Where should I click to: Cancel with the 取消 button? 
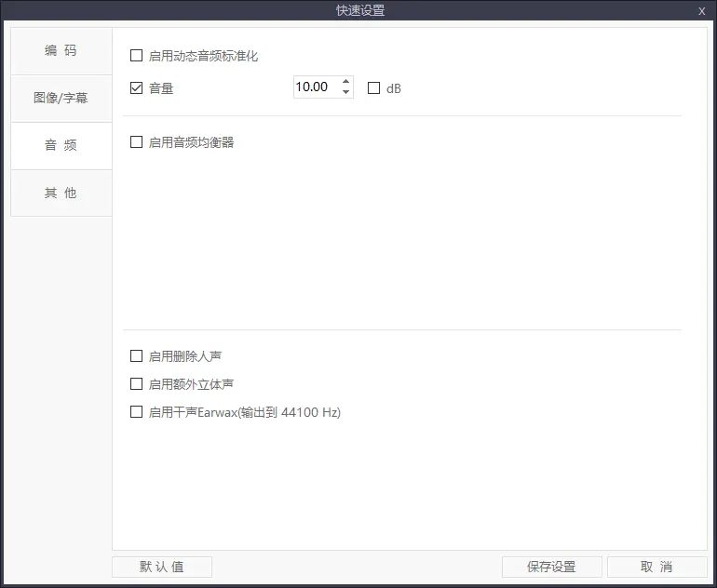(x=656, y=567)
